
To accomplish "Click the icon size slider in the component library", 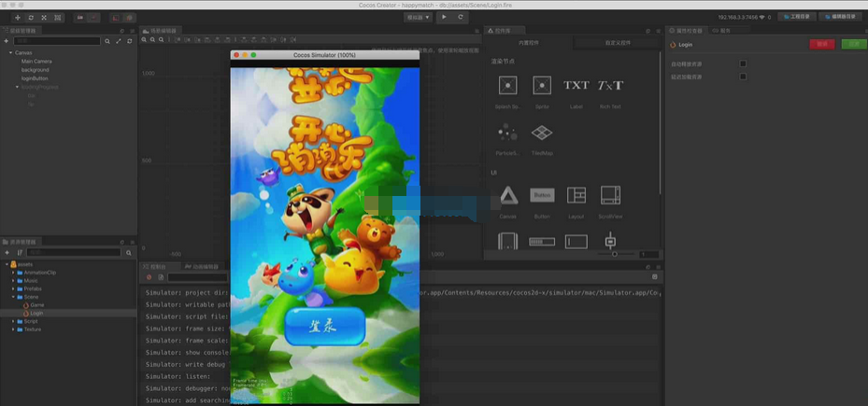I will point(614,254).
